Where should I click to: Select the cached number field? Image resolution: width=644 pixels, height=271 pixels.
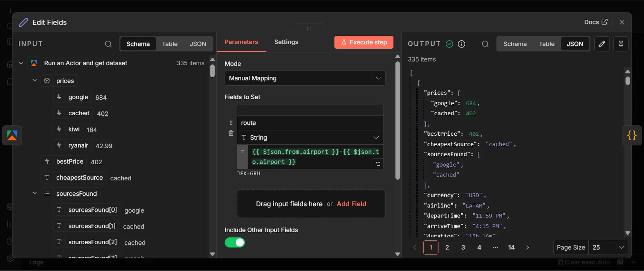click(73, 113)
